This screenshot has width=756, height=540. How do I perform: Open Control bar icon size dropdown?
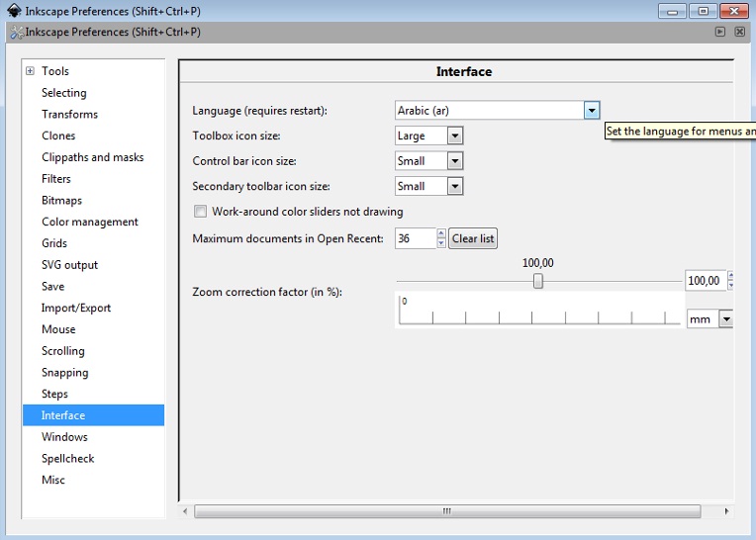click(x=454, y=161)
